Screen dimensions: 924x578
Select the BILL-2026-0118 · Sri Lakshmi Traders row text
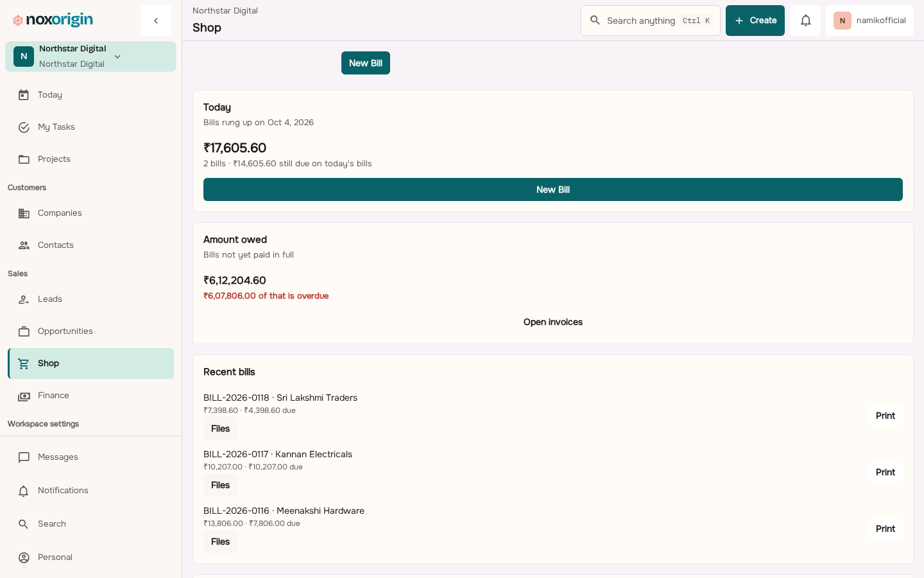click(x=280, y=398)
